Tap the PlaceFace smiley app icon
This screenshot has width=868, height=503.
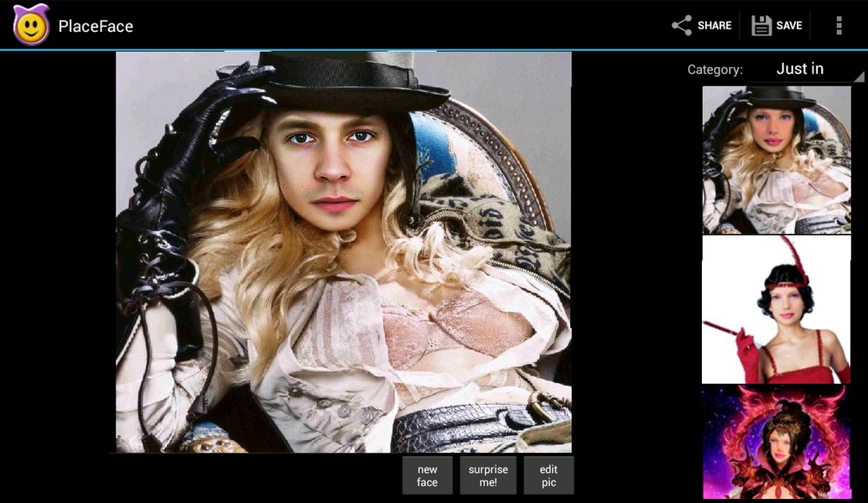31,25
